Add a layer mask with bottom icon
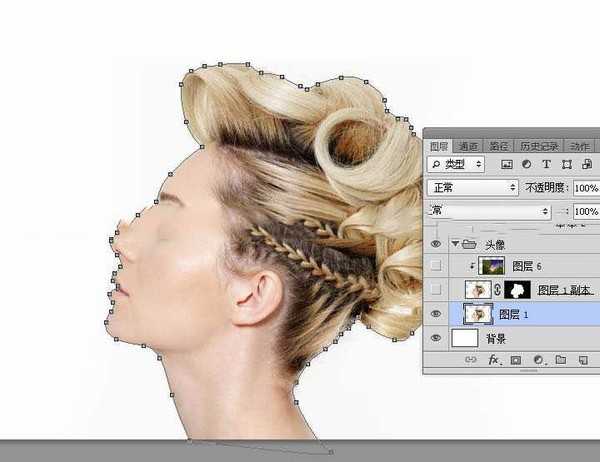Image resolution: width=600 pixels, height=462 pixels. (x=515, y=360)
